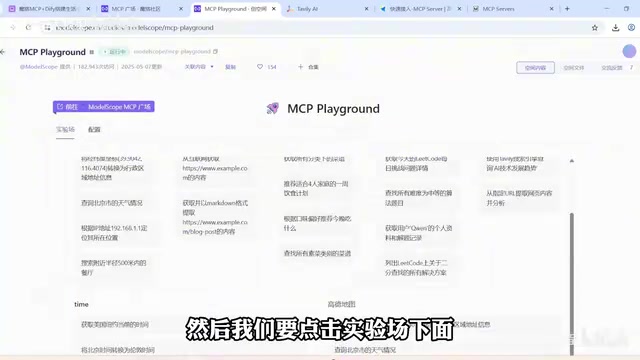Close the Tavily AI browser tab
The width and height of the screenshot is (640, 360).
(x=366, y=9)
